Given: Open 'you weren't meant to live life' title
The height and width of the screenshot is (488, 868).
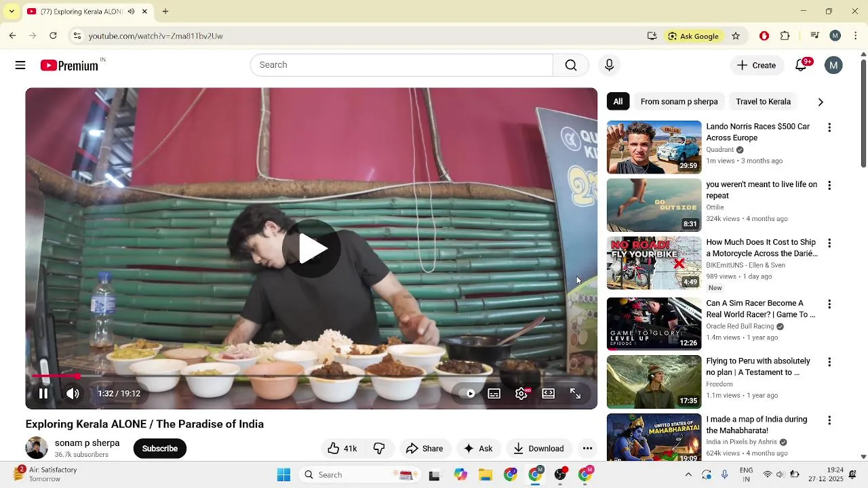Looking at the screenshot, I should click(762, 190).
